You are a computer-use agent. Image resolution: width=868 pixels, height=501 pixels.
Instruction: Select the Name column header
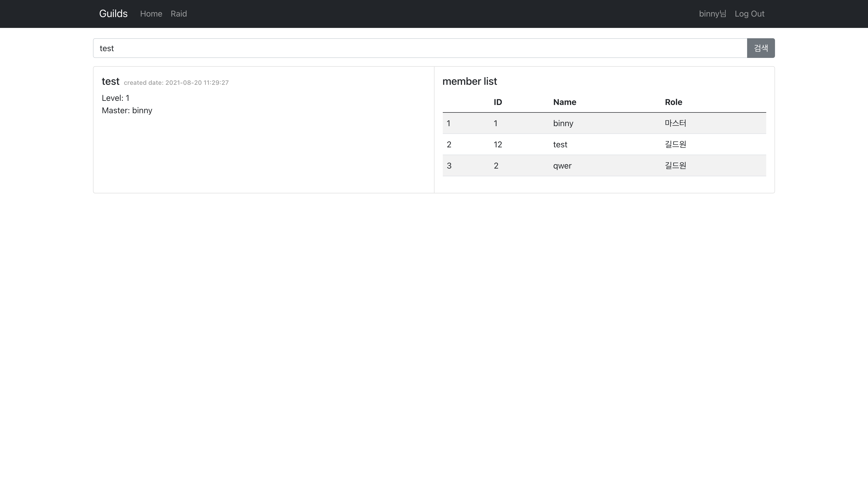tap(565, 102)
